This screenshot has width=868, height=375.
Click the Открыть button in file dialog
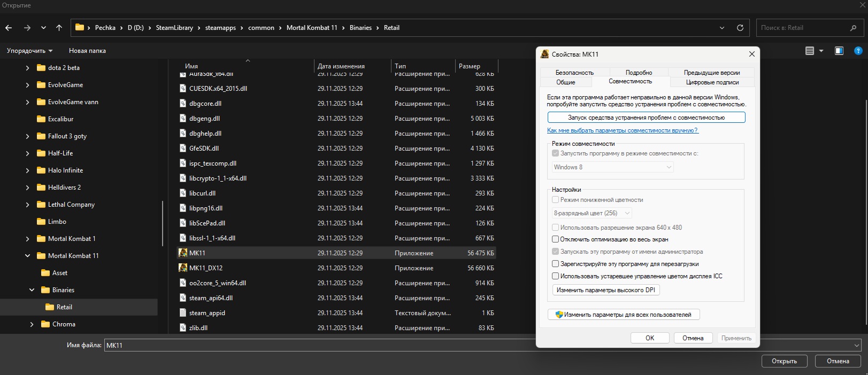point(784,361)
